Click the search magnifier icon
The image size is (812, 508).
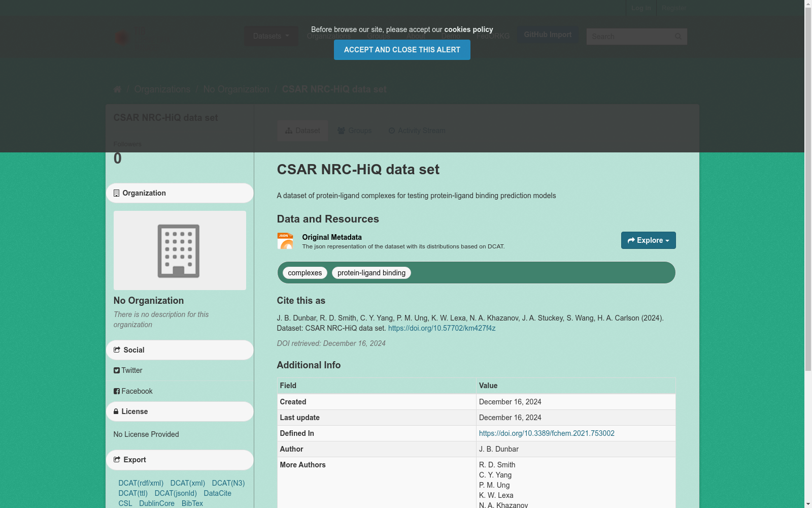pos(678,37)
